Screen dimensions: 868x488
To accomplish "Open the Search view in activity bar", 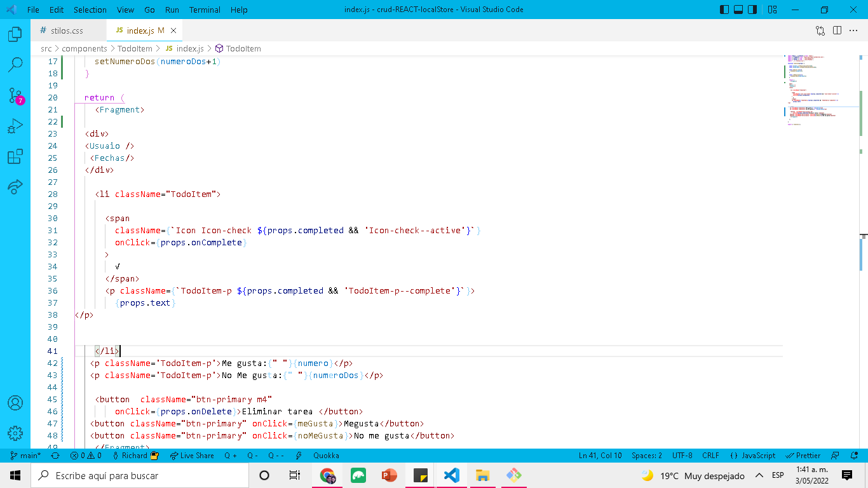I will click(15, 64).
